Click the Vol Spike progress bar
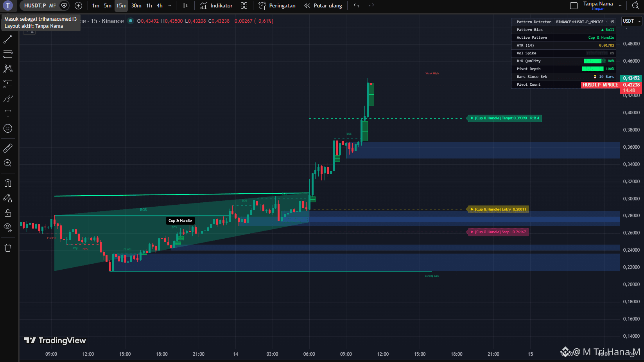Viewport: 644px width, 362px height. coord(597,53)
